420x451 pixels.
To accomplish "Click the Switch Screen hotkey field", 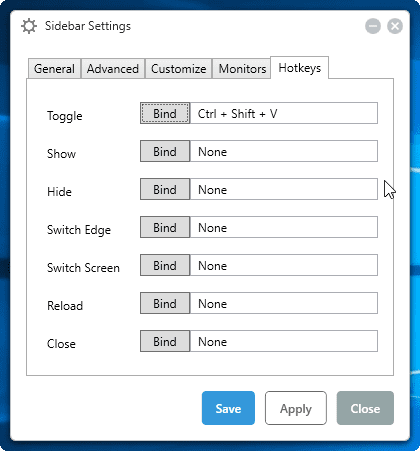I will (x=284, y=265).
